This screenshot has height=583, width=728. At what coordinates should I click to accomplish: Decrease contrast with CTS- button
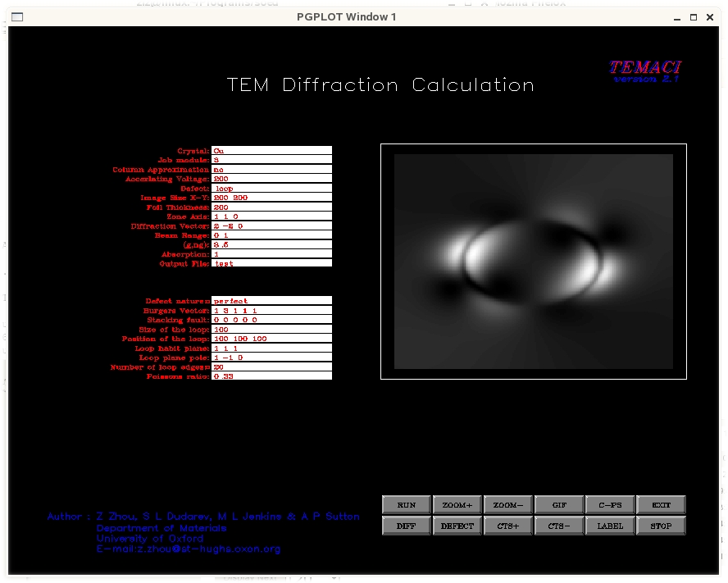(559, 526)
